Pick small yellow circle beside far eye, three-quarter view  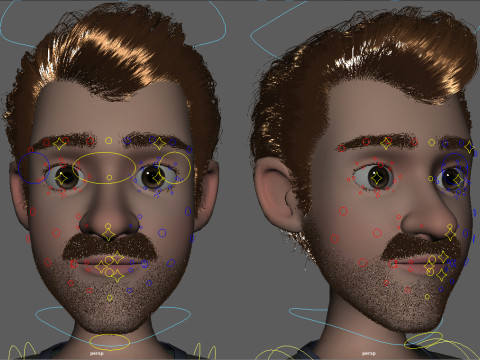pos(431,179)
